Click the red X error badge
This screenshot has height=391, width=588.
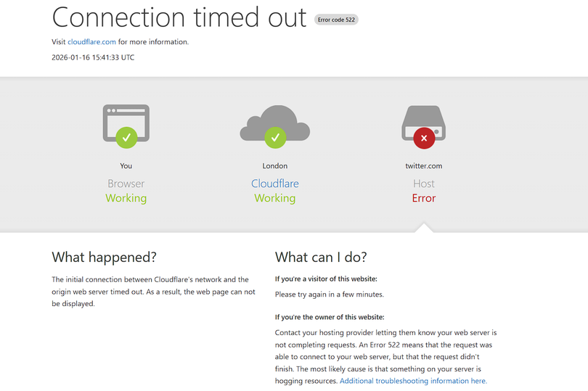[x=424, y=136]
